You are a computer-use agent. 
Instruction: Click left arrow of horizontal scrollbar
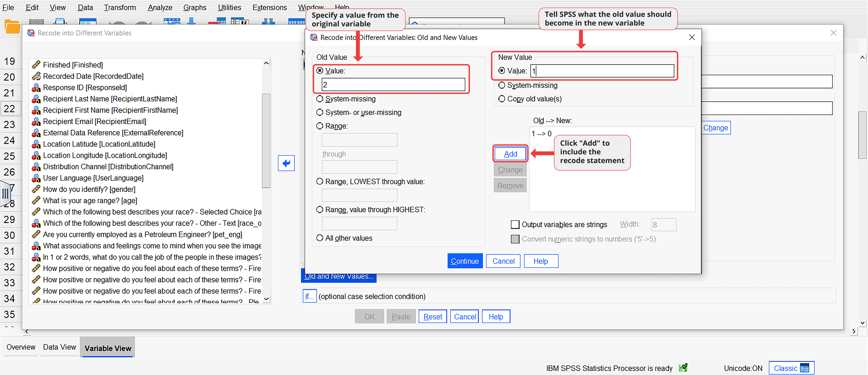coord(27,332)
